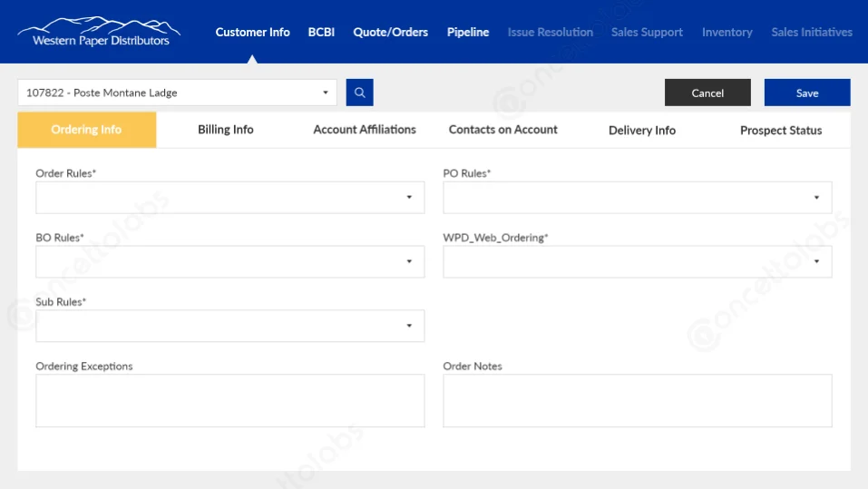
Task: Focus the Order Notes text area
Action: click(x=637, y=400)
